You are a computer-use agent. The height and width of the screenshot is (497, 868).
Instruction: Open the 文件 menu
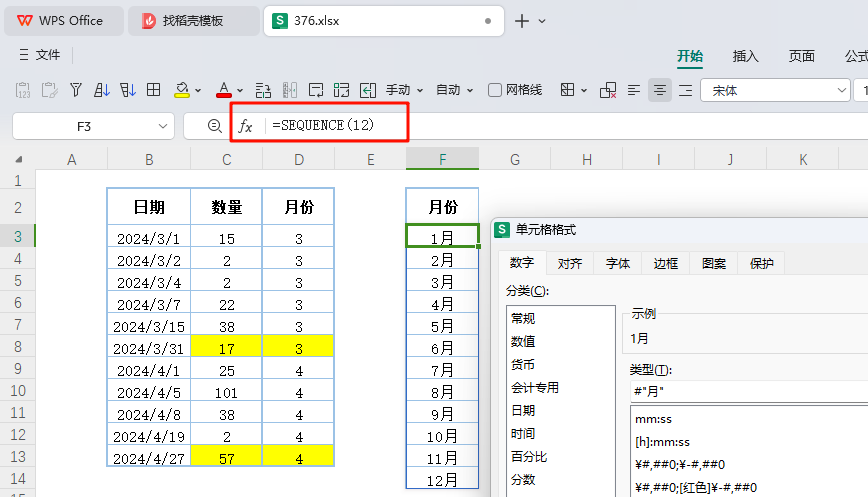coord(39,55)
